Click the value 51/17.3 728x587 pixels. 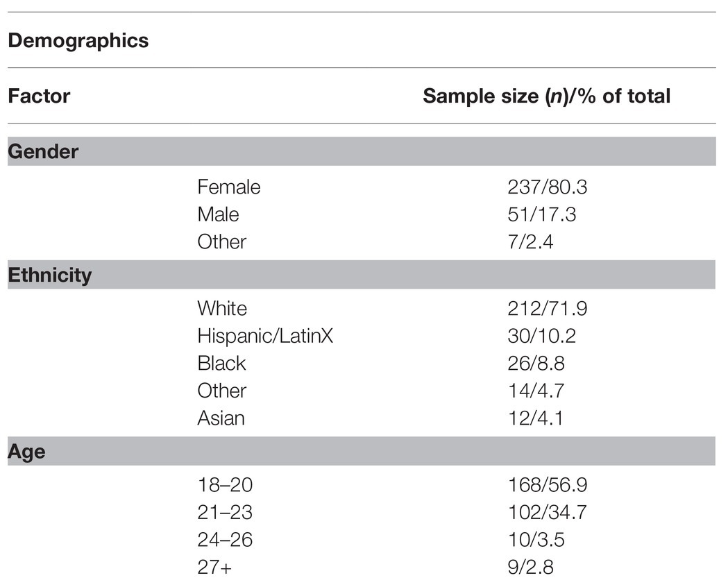(x=542, y=214)
